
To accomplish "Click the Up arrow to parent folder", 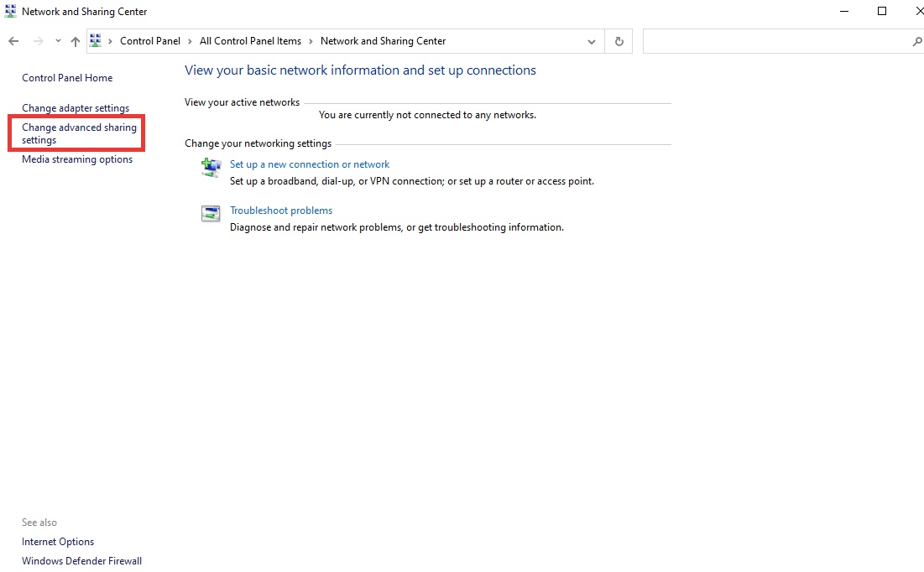I will pyautogui.click(x=76, y=41).
